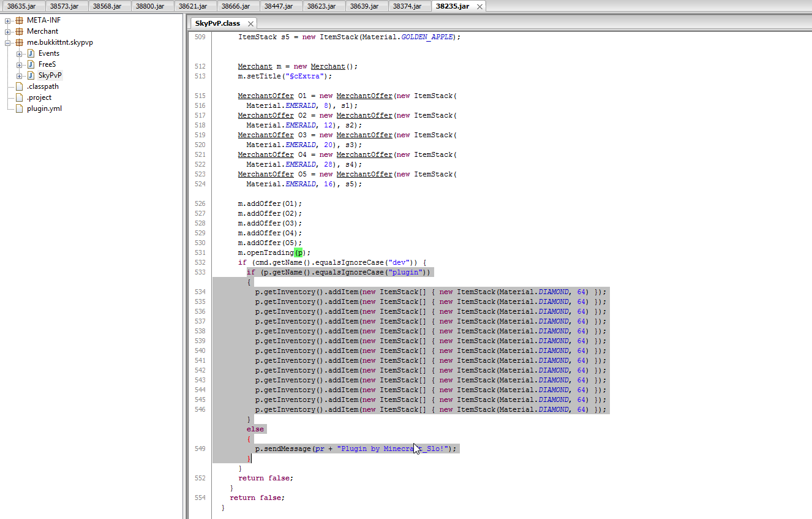Select the SkyPvP entry in the tree

click(50, 75)
